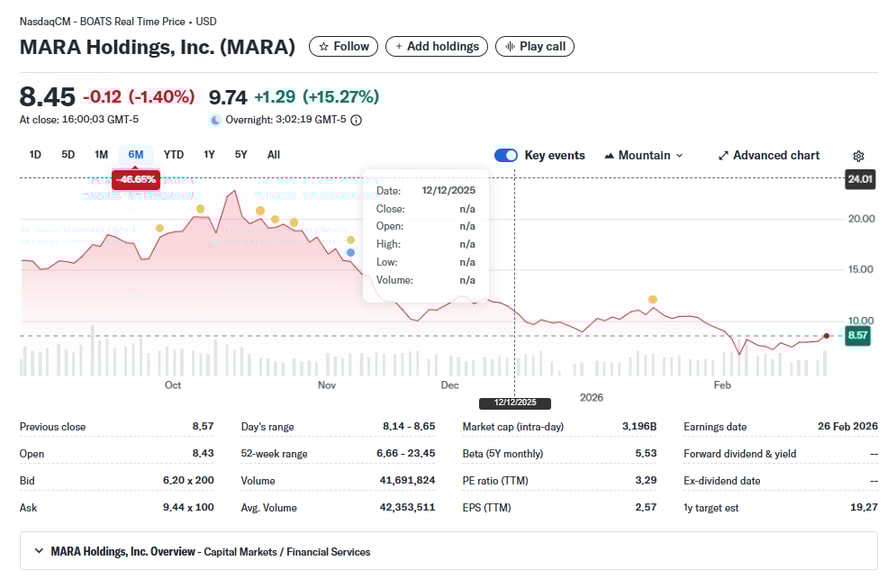
Task: Switch to the 1D time range
Action: [x=35, y=155]
